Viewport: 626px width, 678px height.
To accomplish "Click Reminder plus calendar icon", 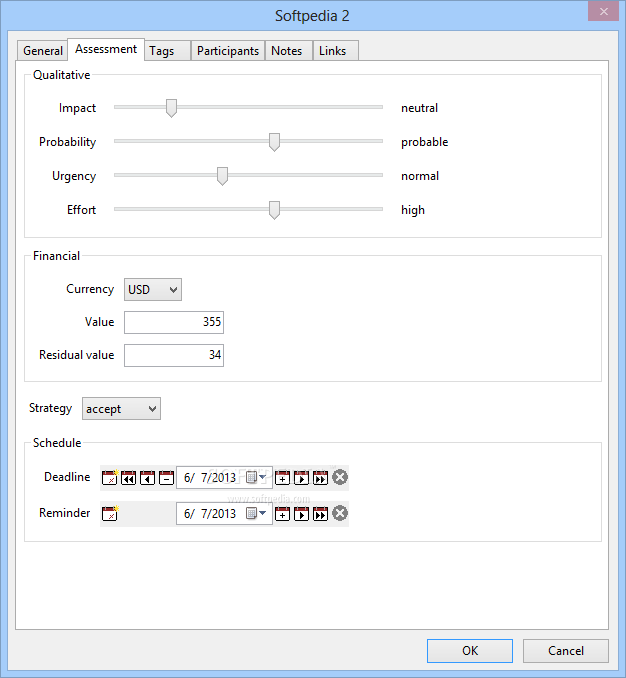I will 282,514.
